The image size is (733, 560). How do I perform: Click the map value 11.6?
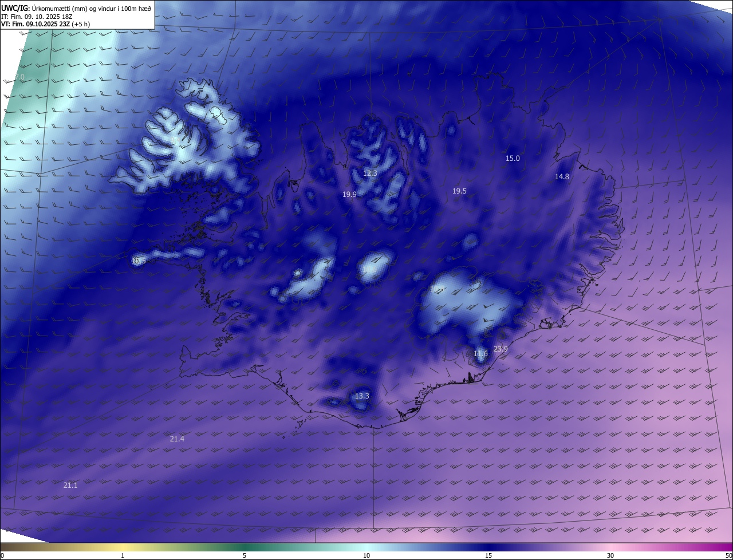click(x=480, y=353)
